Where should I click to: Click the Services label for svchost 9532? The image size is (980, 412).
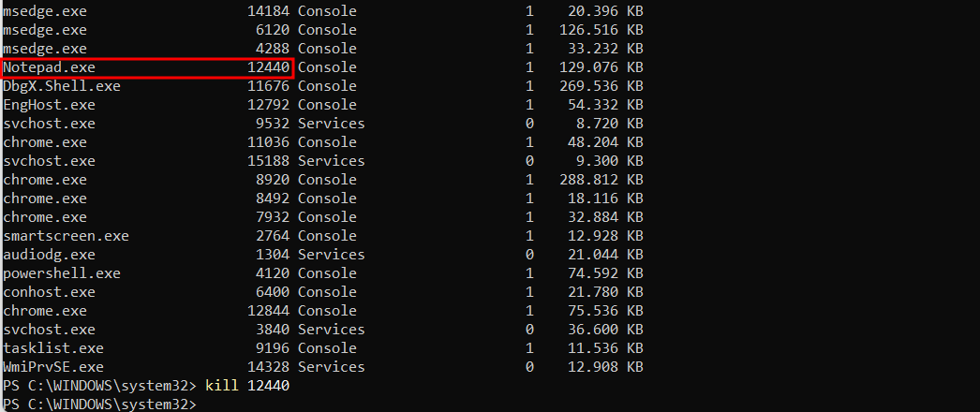click(x=332, y=124)
